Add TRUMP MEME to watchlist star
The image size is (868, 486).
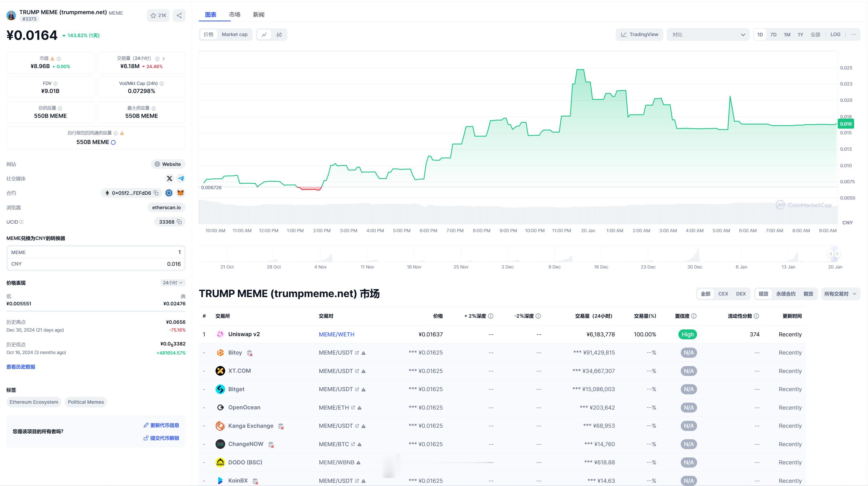tap(158, 15)
